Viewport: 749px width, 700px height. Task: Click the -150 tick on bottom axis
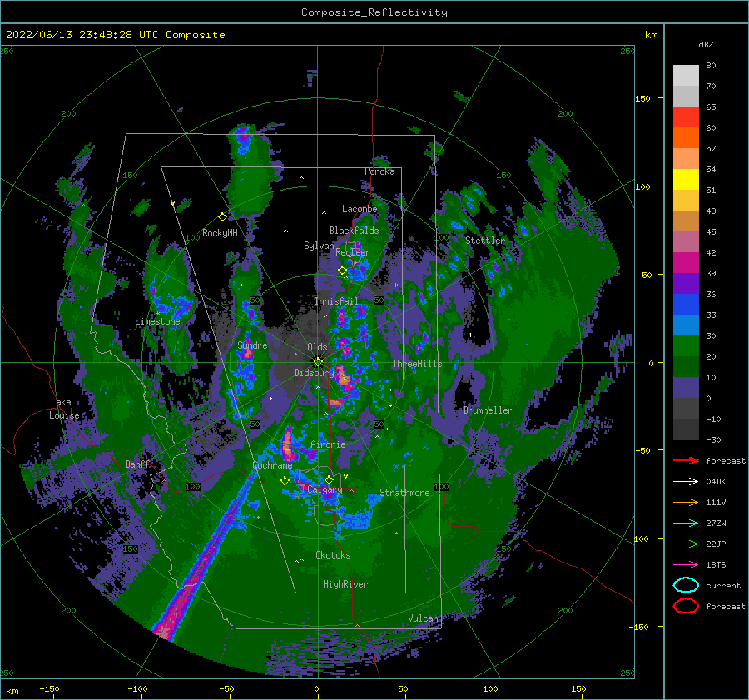pyautogui.click(x=49, y=688)
